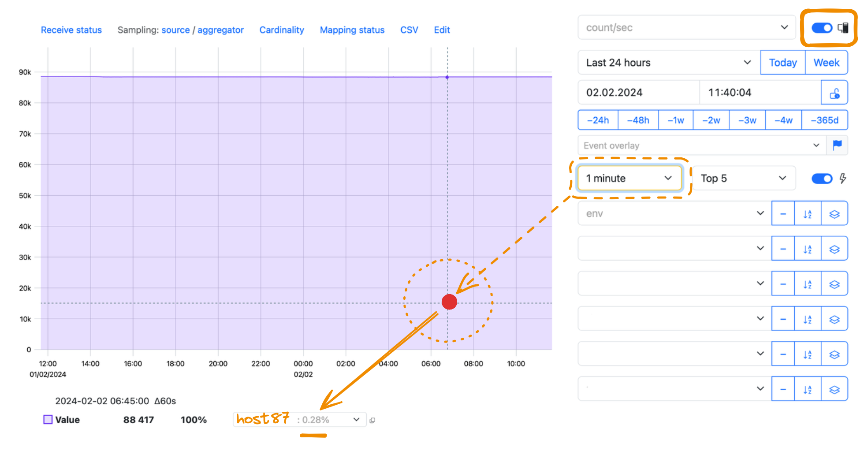The image size is (868, 451).
Task: Click the lock icon next to the time field
Action: click(834, 93)
